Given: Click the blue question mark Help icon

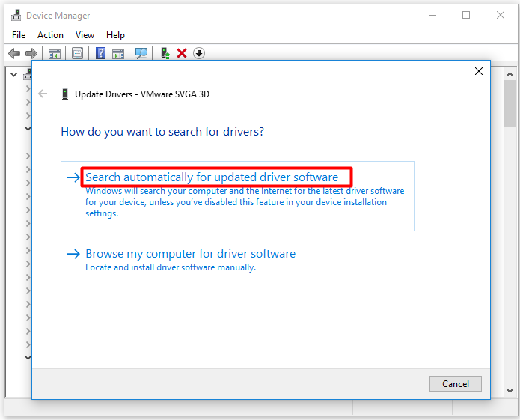Looking at the screenshot, I should [100, 53].
